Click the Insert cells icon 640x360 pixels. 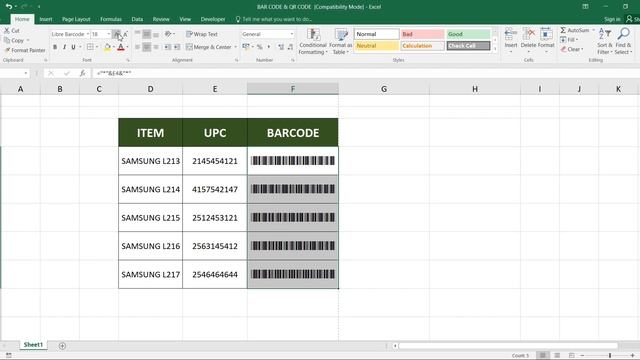511,34
